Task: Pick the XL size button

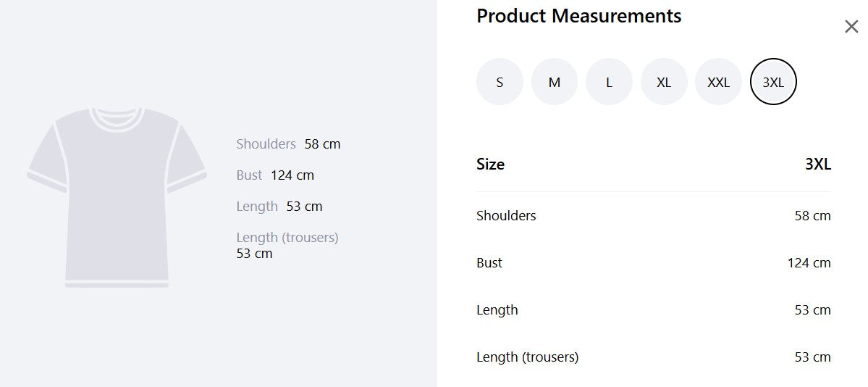Action: pyautogui.click(x=664, y=82)
